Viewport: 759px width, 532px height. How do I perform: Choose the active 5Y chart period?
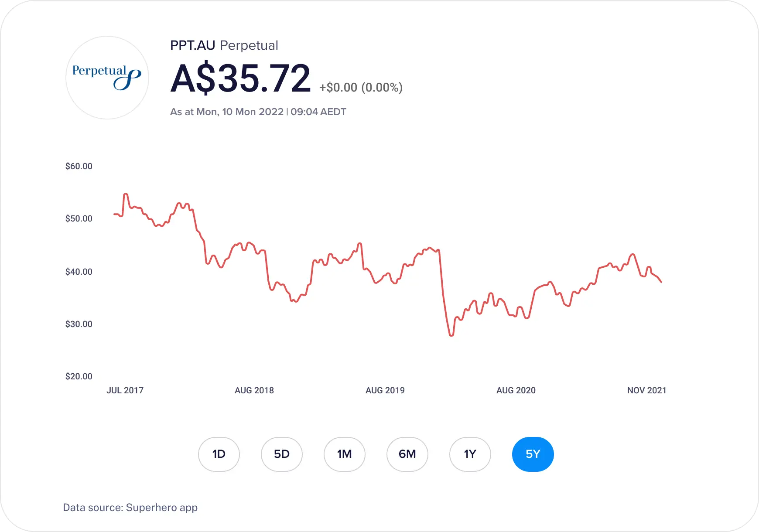(533, 454)
